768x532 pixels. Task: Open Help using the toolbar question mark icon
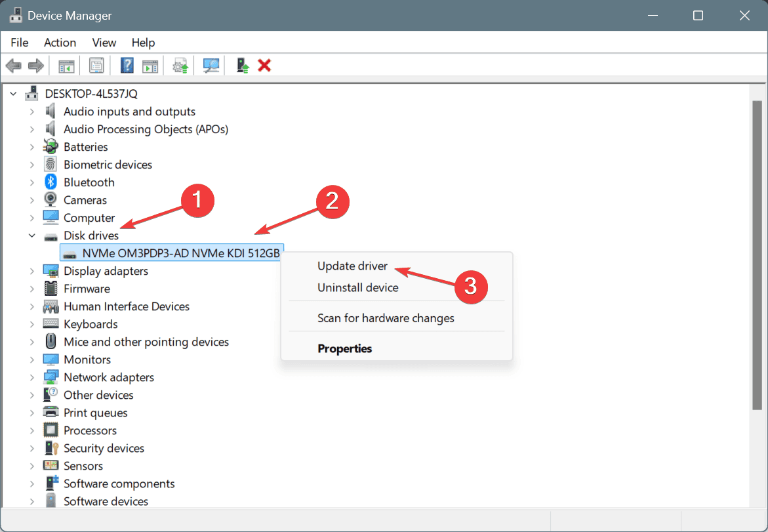(x=126, y=65)
